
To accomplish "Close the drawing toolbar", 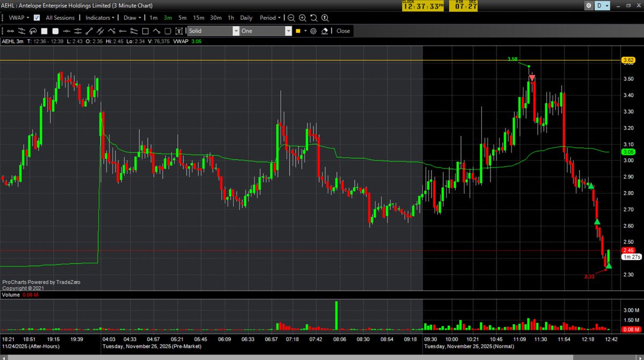I will pos(343,31).
